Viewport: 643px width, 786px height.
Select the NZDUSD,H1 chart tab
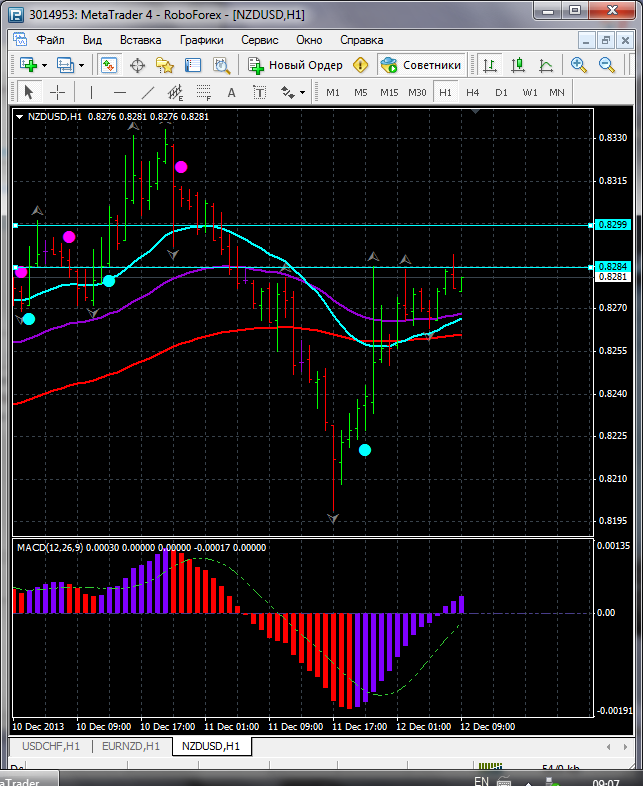(211, 746)
